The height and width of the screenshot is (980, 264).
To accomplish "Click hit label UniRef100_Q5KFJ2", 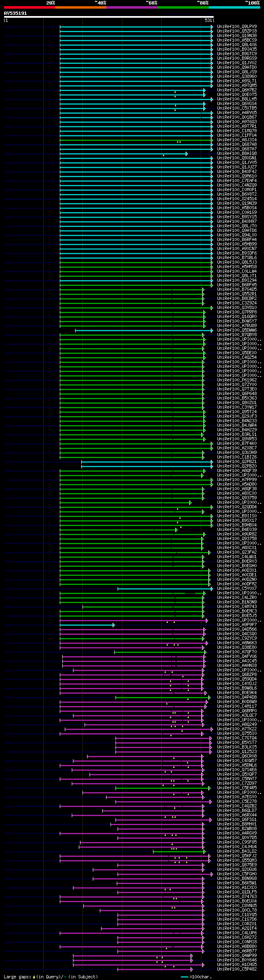I will [x=237, y=856].
